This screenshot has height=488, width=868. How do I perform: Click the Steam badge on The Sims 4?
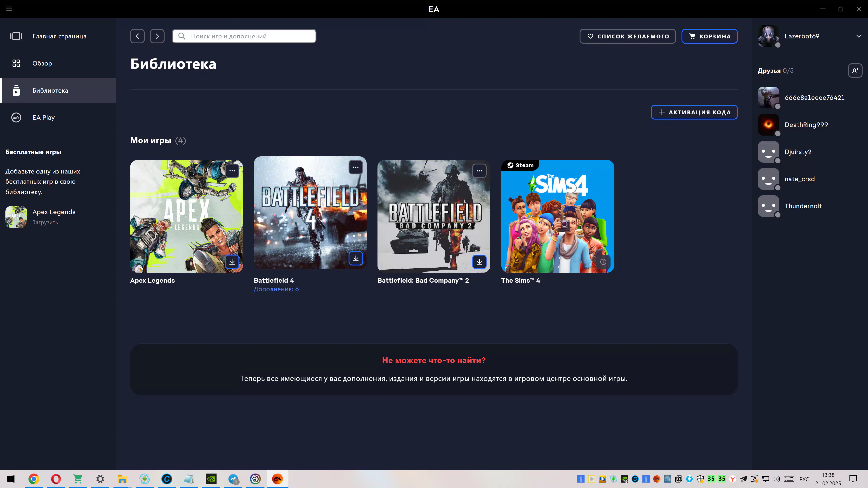(520, 165)
